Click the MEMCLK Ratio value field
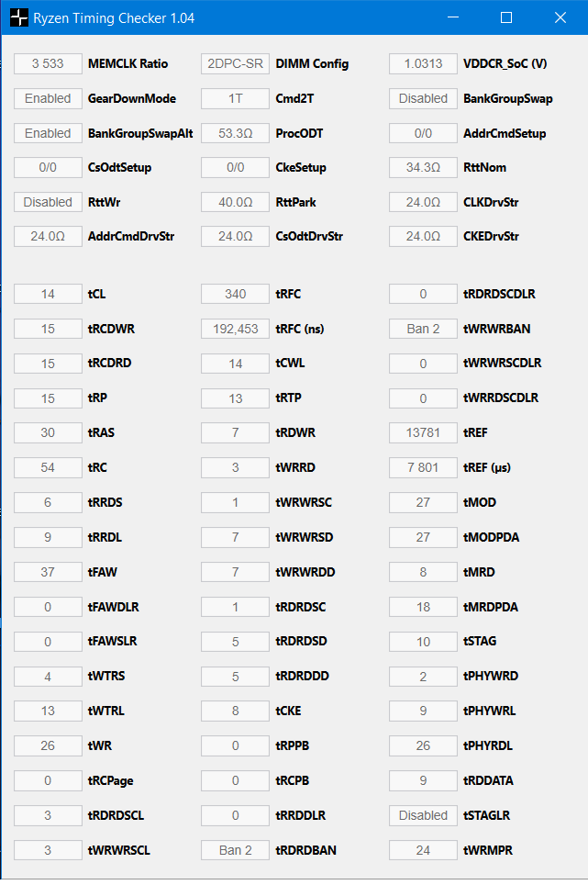Screen dimensions: 588x885 48,64
